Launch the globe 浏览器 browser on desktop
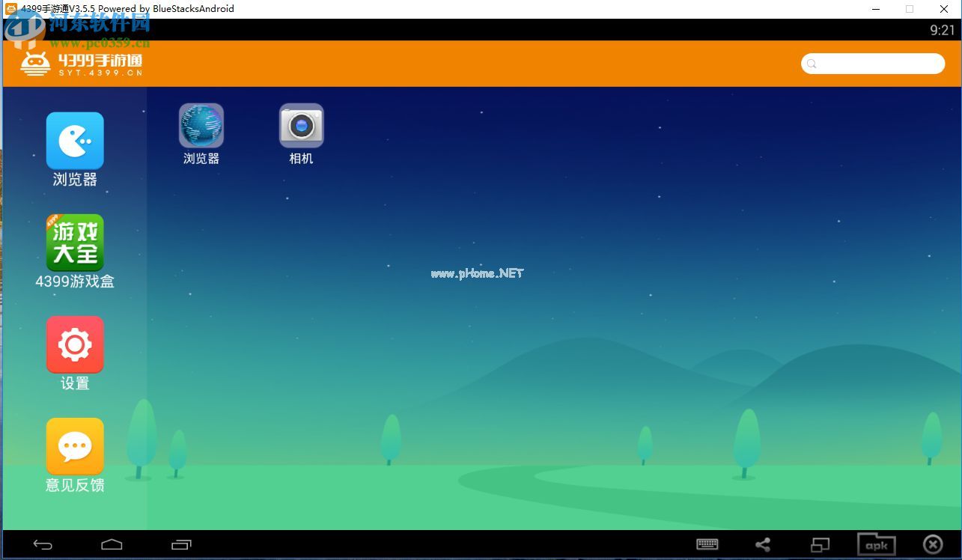Screen dimensions: 962x560 tap(201, 125)
